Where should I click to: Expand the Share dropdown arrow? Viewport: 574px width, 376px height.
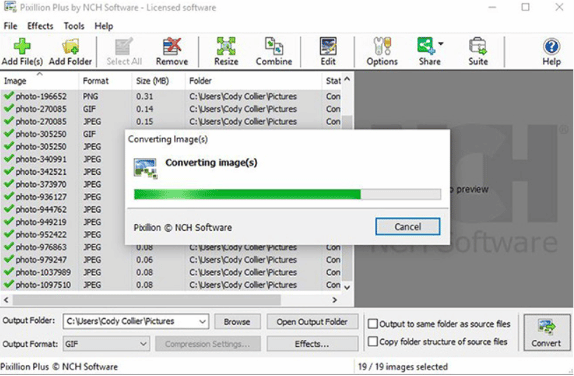[440, 44]
